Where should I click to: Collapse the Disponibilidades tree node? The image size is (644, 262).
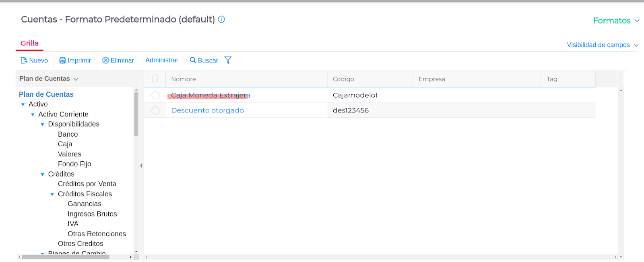tap(43, 125)
